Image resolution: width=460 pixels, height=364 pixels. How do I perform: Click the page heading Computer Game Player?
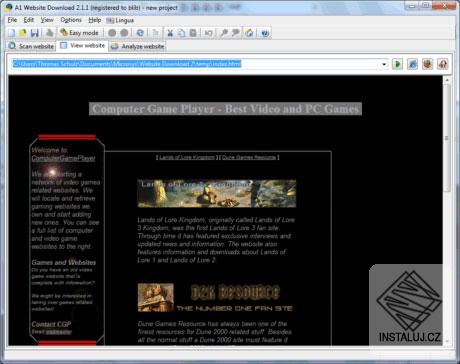tap(225, 109)
